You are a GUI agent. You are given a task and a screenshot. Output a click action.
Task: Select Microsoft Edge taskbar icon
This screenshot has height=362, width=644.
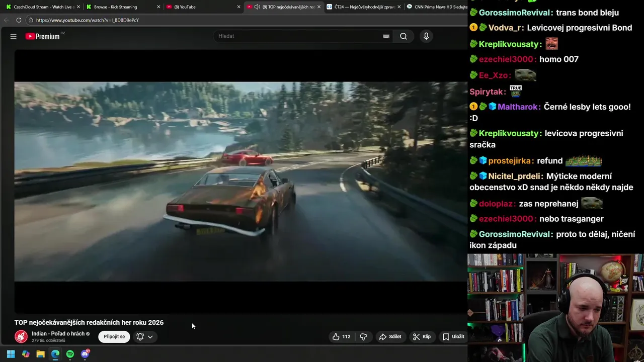(55, 354)
